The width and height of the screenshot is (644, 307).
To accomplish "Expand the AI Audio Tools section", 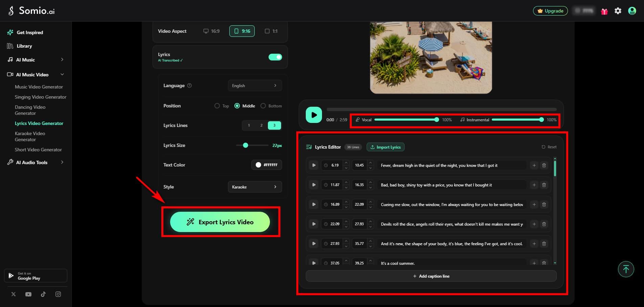I will 36,162.
